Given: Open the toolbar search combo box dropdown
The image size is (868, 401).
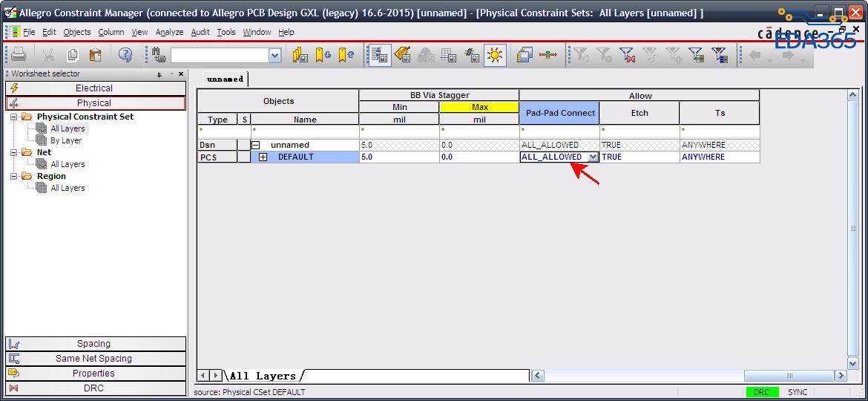Looking at the screenshot, I should (274, 55).
